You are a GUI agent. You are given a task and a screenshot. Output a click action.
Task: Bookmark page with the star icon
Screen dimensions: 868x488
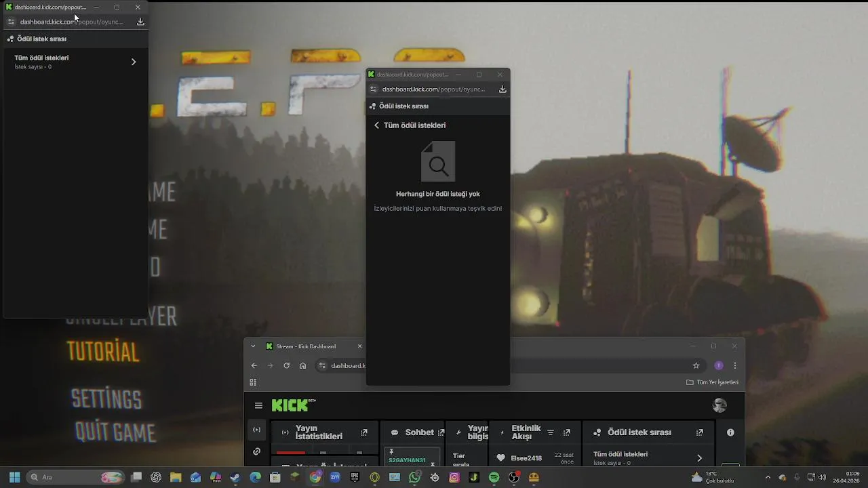[x=696, y=365]
